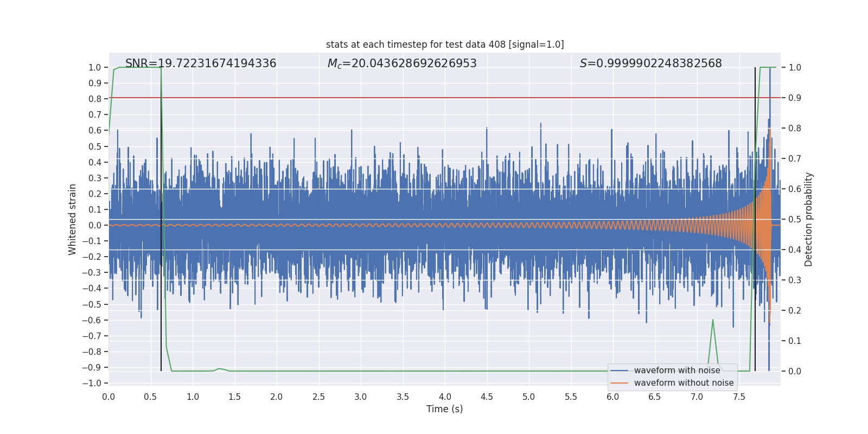Click the 'waveform without noise' legend label
Viewport: 868px width, 434px height.
click(x=684, y=383)
